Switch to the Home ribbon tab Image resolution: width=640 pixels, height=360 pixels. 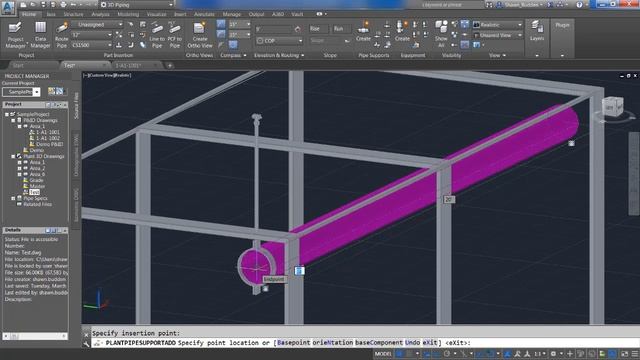click(29, 14)
